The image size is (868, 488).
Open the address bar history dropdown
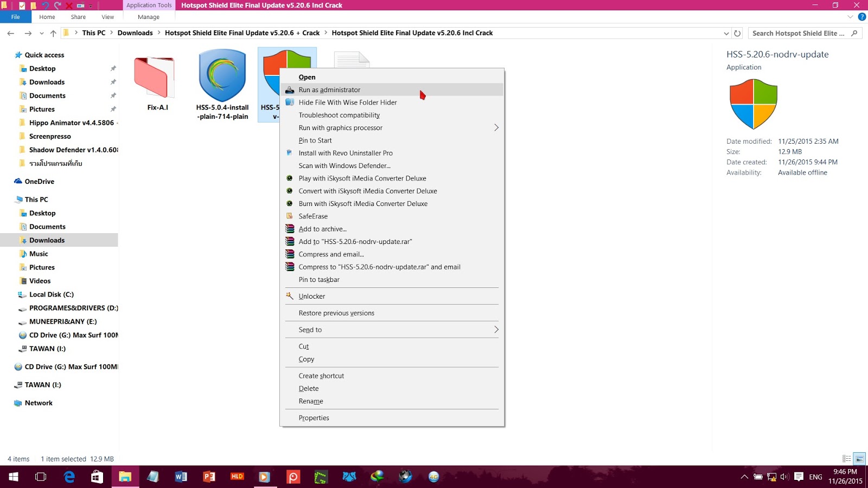(726, 33)
